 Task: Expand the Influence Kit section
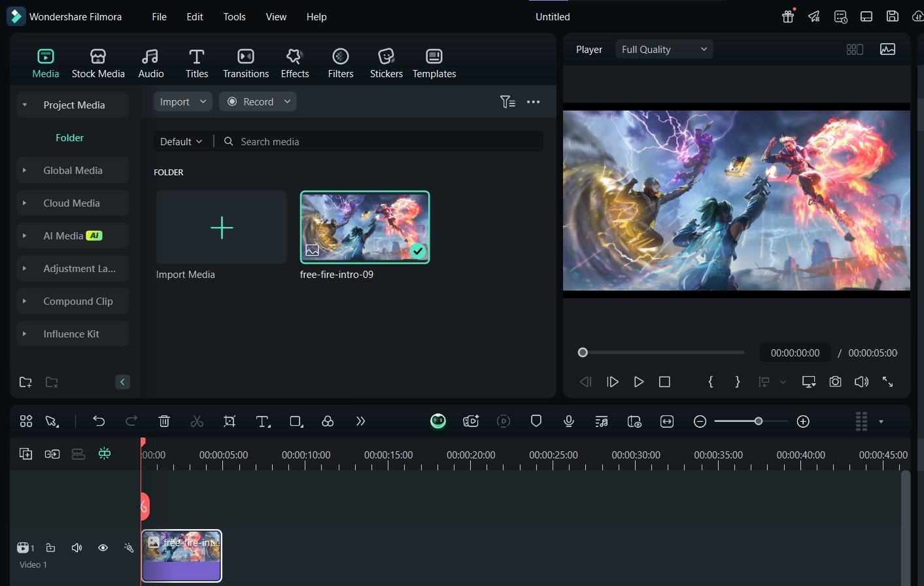24,334
